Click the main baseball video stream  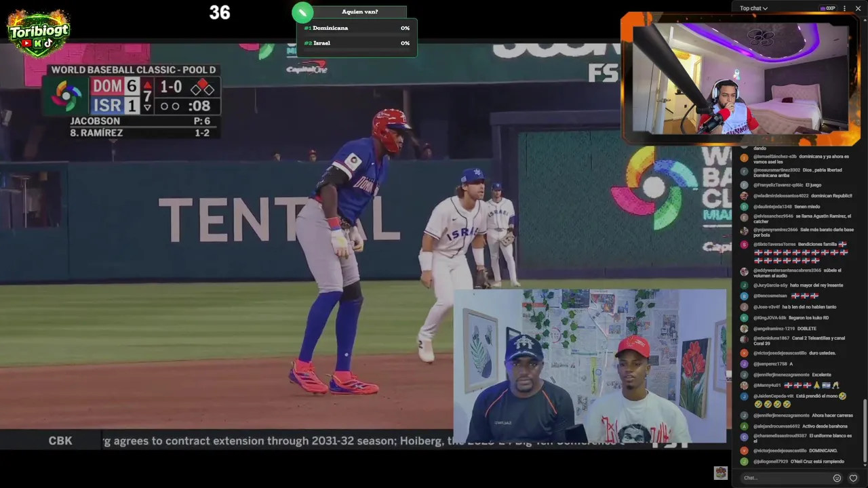click(x=366, y=237)
